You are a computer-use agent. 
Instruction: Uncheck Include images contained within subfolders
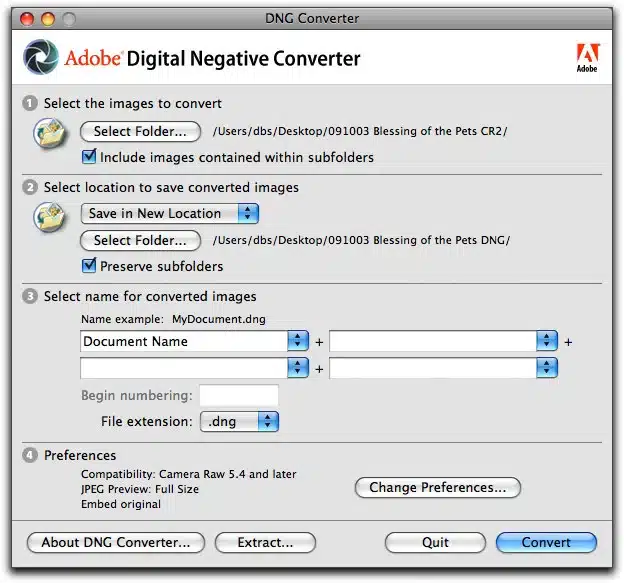pos(89,156)
